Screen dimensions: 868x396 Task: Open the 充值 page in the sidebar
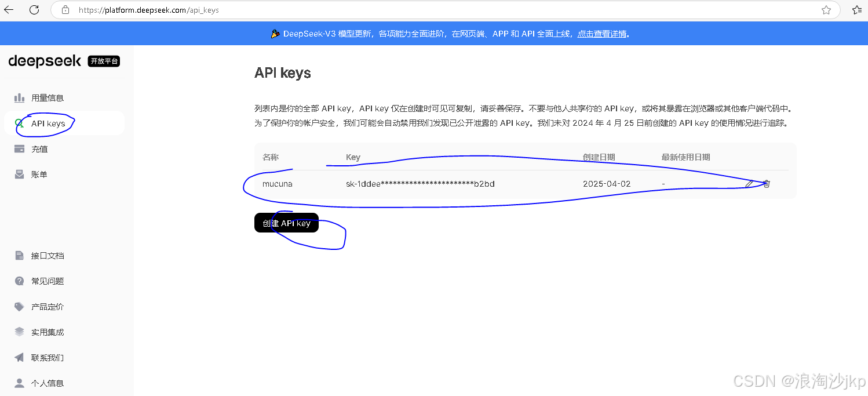(x=39, y=149)
